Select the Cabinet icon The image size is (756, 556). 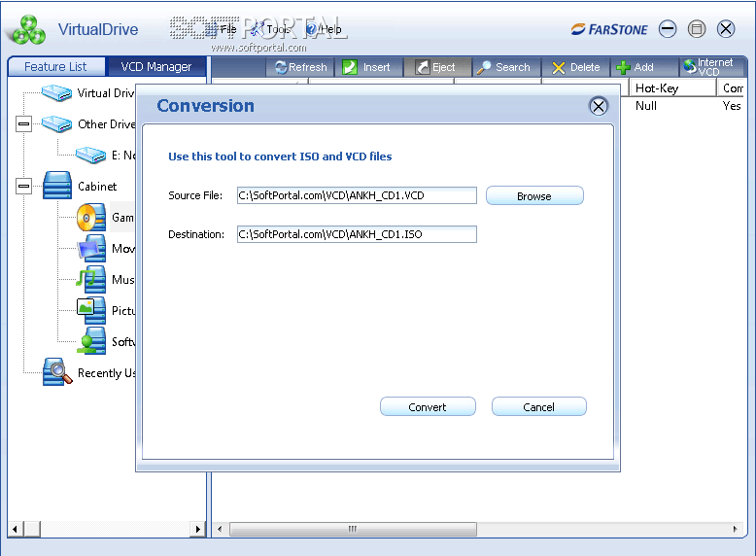point(57,186)
